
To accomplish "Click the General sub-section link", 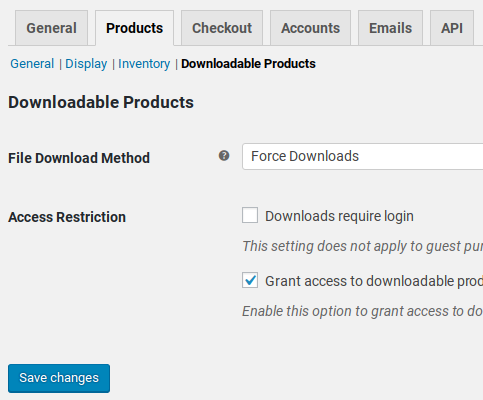I will (x=32, y=64).
